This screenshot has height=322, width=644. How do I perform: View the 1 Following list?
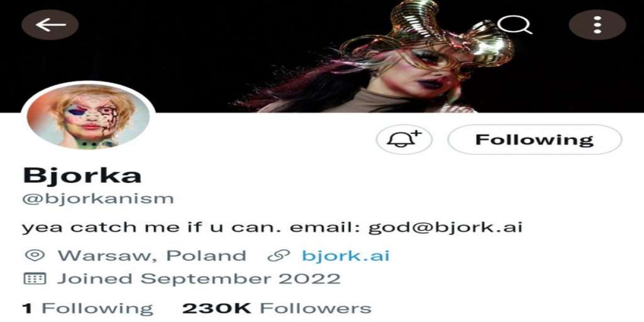87,308
